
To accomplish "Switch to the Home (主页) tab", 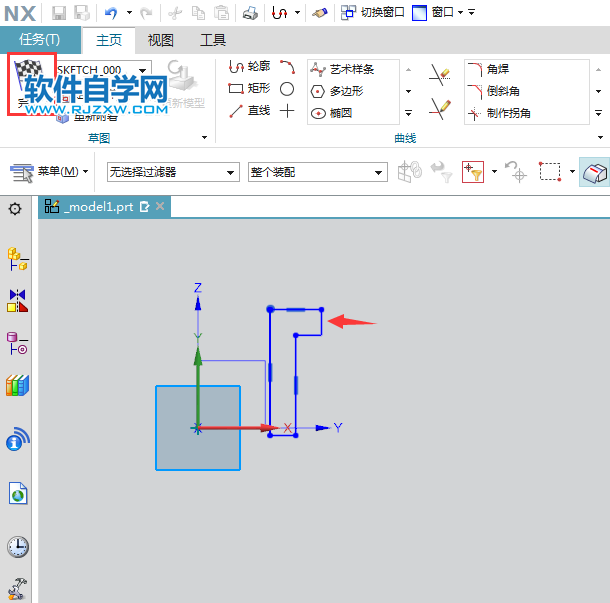I will point(109,40).
